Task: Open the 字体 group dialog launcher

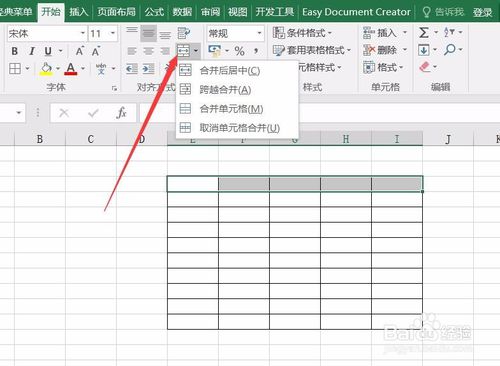Action: (114, 88)
